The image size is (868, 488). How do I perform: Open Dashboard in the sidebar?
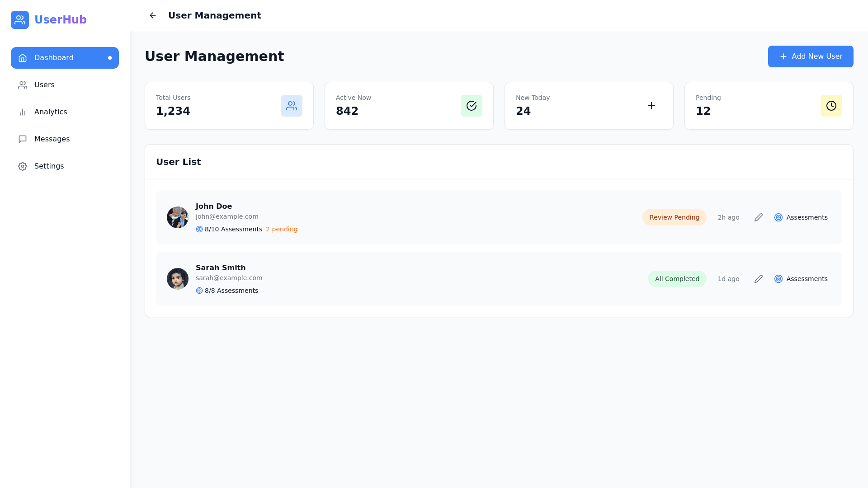65,58
